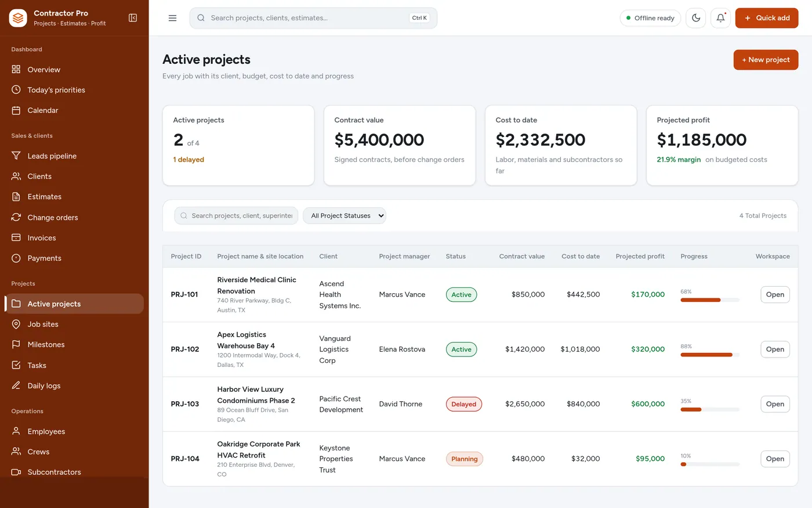This screenshot has width=812, height=508.
Task: Open workspace for PRJ-104
Action: (775, 459)
